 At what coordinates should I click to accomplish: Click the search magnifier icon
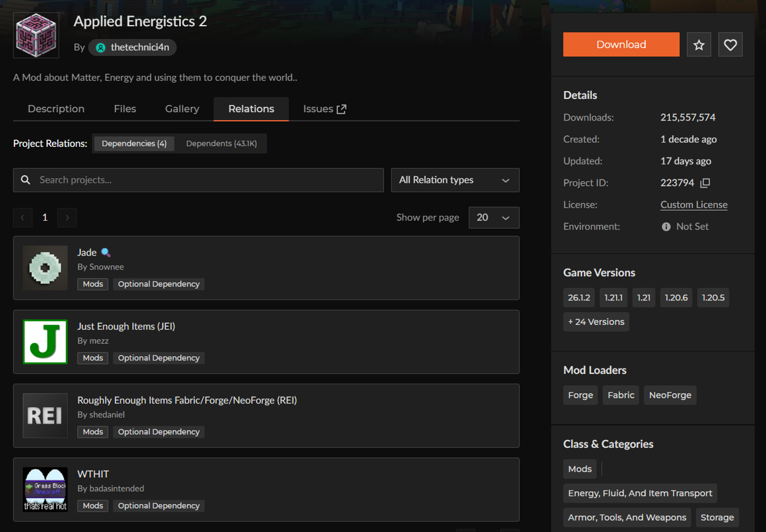(26, 180)
